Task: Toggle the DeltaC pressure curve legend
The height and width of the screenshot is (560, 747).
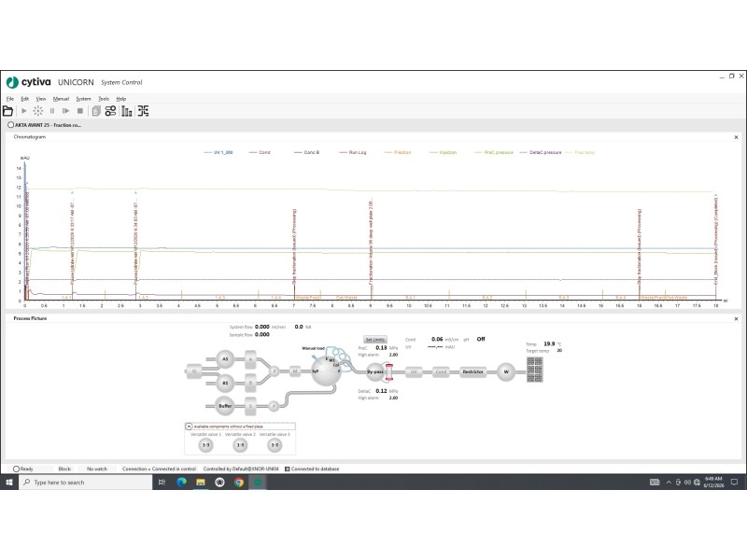Action: point(541,152)
